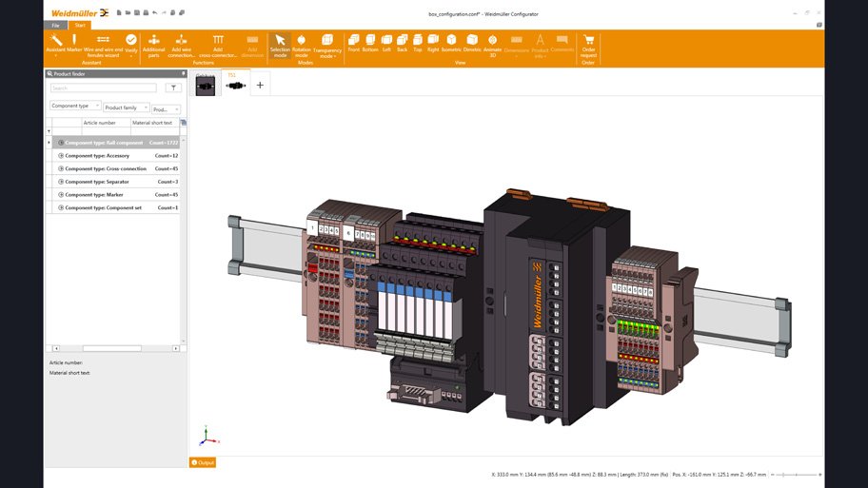This screenshot has width=868, height=488.
Task: Click the Product finder search field
Action: [104, 88]
